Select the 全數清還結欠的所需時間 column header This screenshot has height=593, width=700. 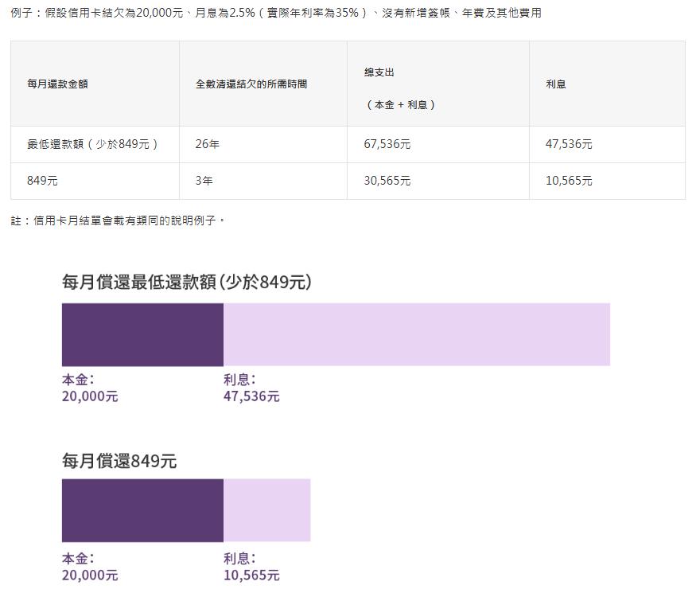[x=263, y=84]
